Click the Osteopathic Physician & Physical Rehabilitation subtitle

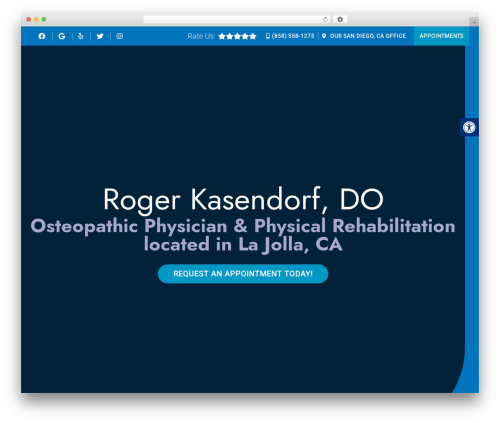pyautogui.click(x=243, y=235)
